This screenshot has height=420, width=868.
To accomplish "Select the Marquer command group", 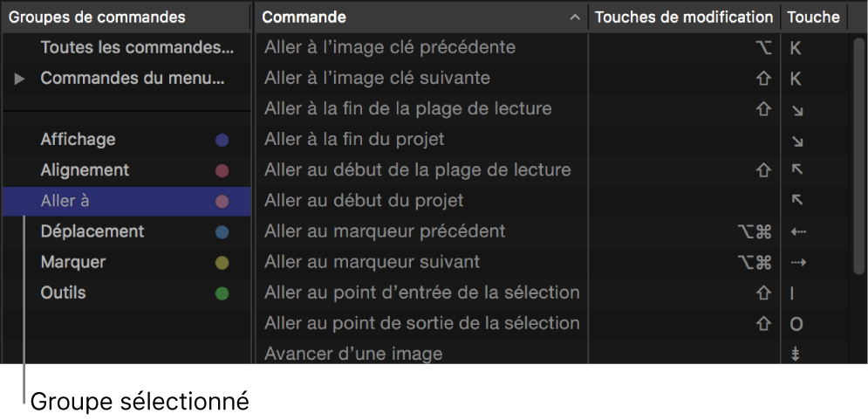I will [73, 262].
